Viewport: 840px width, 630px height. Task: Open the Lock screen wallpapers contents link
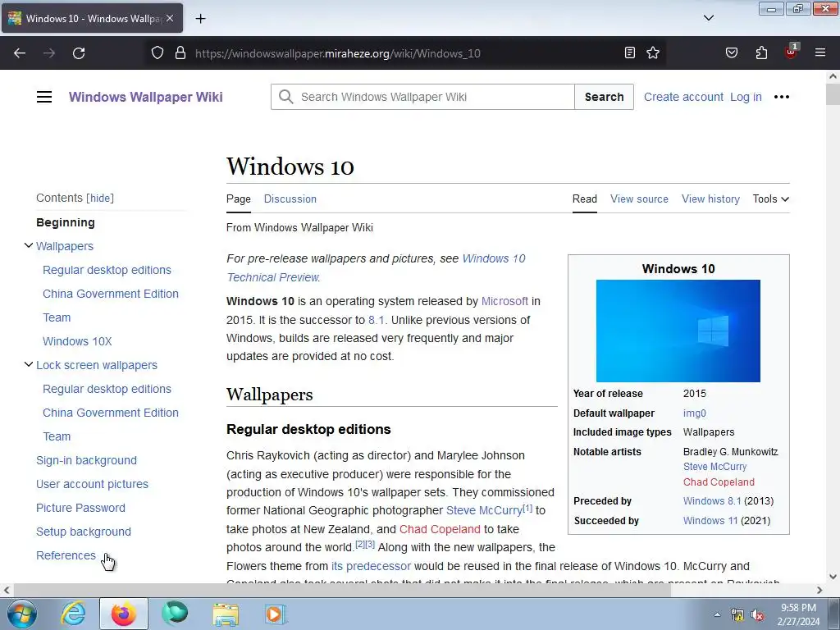click(97, 365)
